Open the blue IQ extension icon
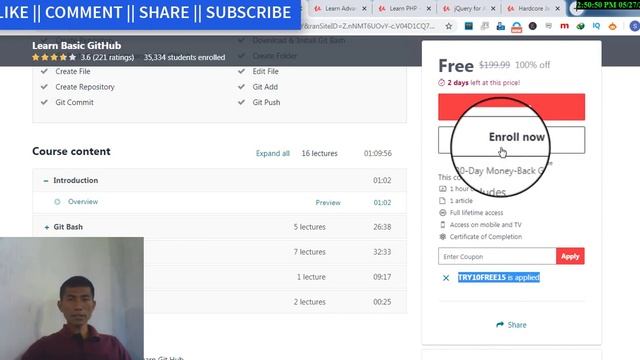The image size is (640, 360). [596, 26]
